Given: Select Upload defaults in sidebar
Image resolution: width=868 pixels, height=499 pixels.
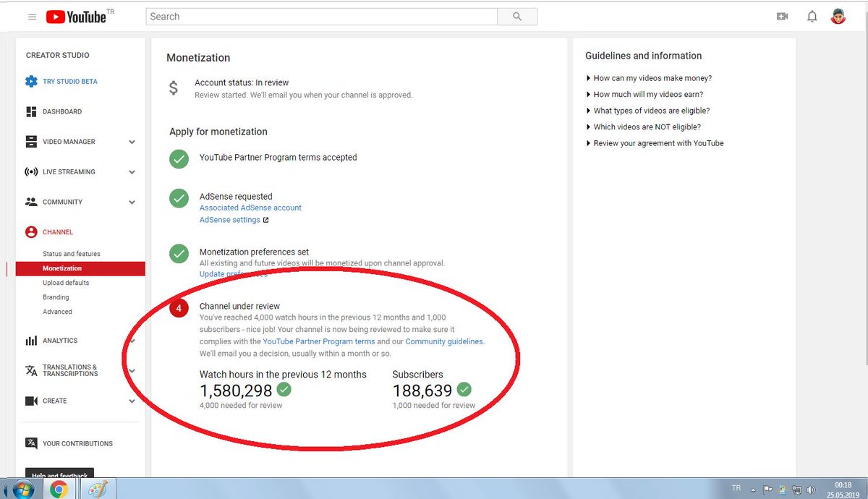Looking at the screenshot, I should point(66,283).
